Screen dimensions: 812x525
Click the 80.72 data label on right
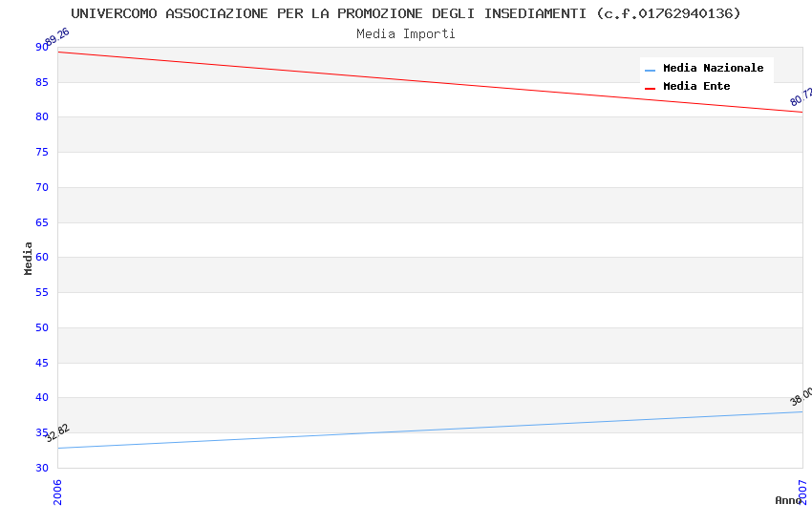801,96
